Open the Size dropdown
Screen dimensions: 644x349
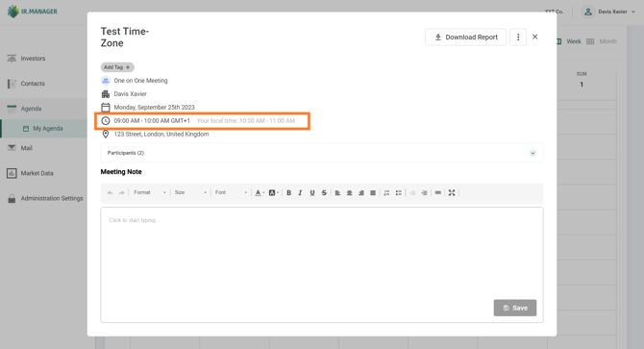[x=190, y=192]
